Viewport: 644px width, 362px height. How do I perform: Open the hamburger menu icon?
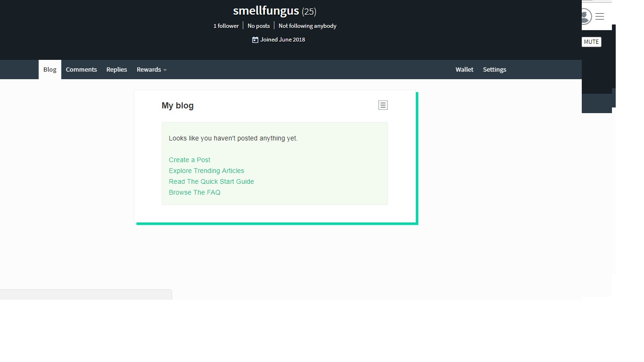click(x=600, y=16)
